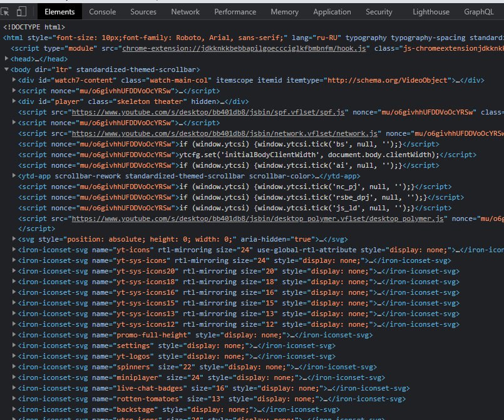Open the chrome-extension hook.js script link
Image resolution: width=504 pixels, height=420 pixels.
[244, 48]
